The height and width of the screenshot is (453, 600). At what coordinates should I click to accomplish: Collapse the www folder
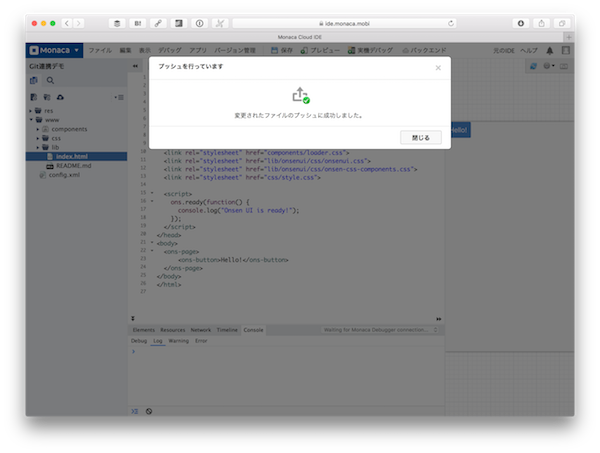[x=31, y=120]
